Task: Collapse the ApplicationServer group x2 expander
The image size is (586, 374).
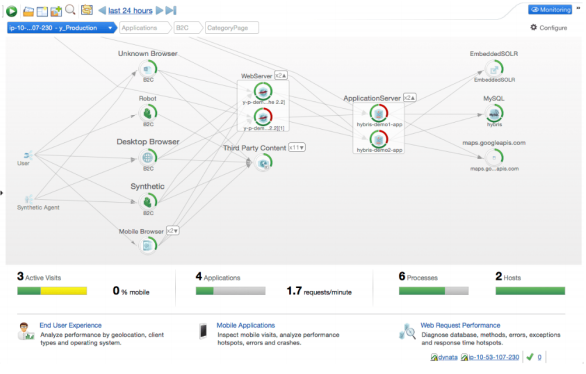Action: 410,98
